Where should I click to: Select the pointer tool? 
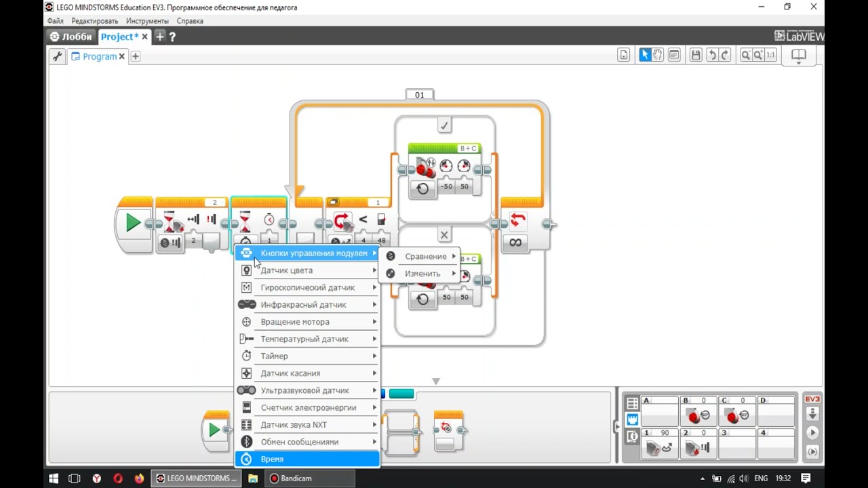(644, 56)
